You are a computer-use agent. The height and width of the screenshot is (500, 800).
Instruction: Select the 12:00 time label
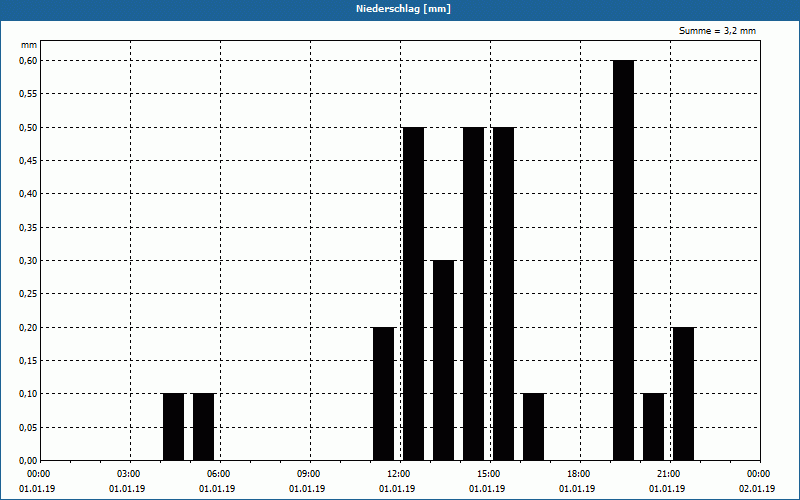pyautogui.click(x=398, y=474)
